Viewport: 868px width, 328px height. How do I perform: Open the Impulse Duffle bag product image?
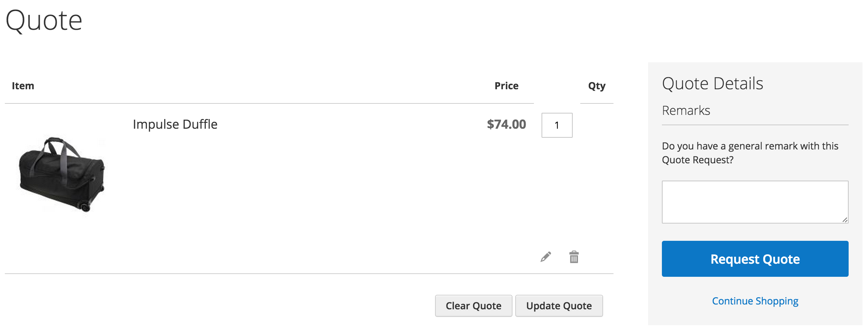click(x=62, y=174)
